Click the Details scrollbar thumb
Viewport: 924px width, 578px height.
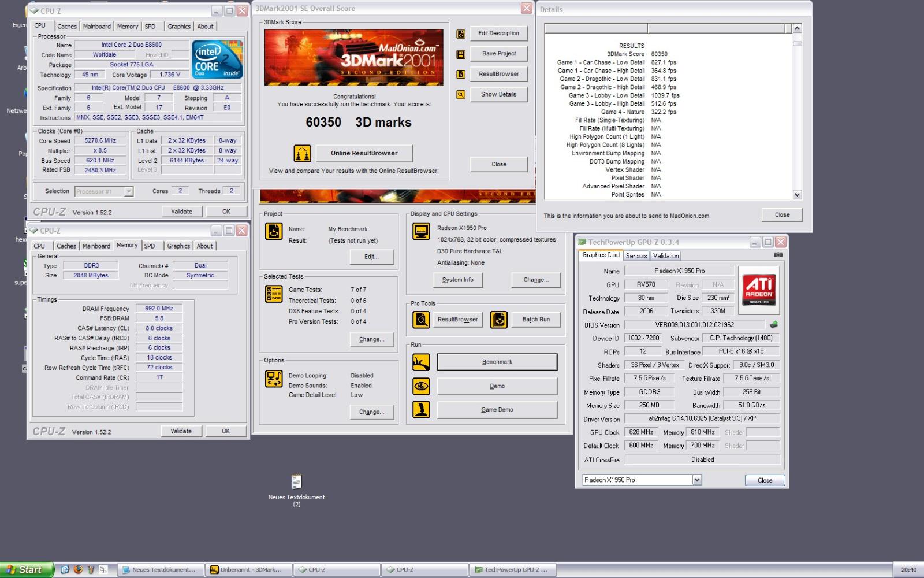point(798,43)
